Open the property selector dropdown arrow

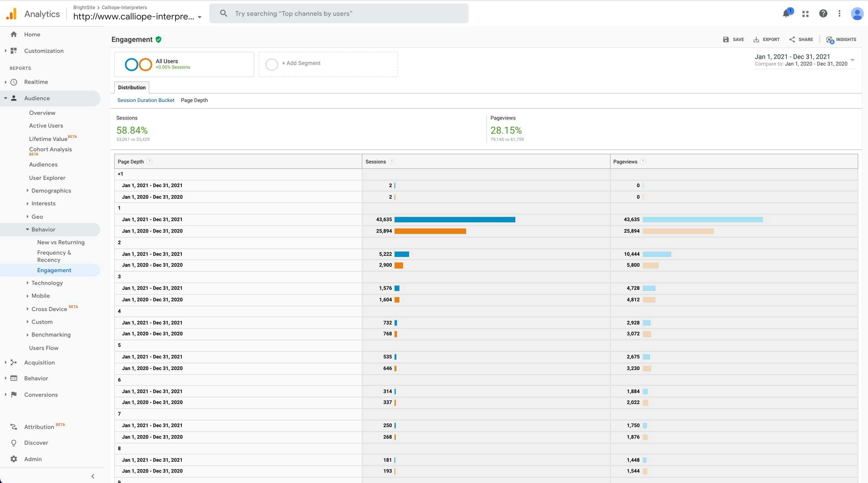pos(199,17)
